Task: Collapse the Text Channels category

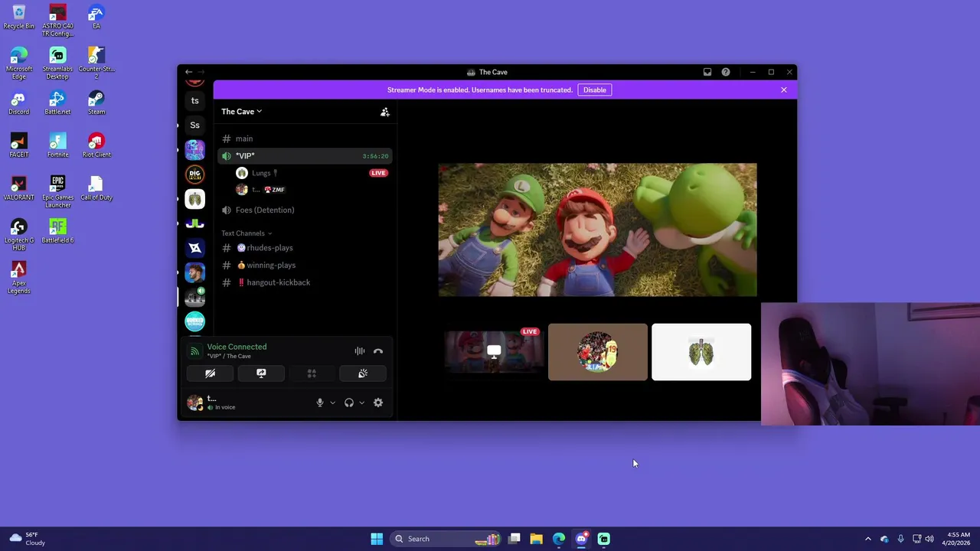Action: tap(247, 233)
